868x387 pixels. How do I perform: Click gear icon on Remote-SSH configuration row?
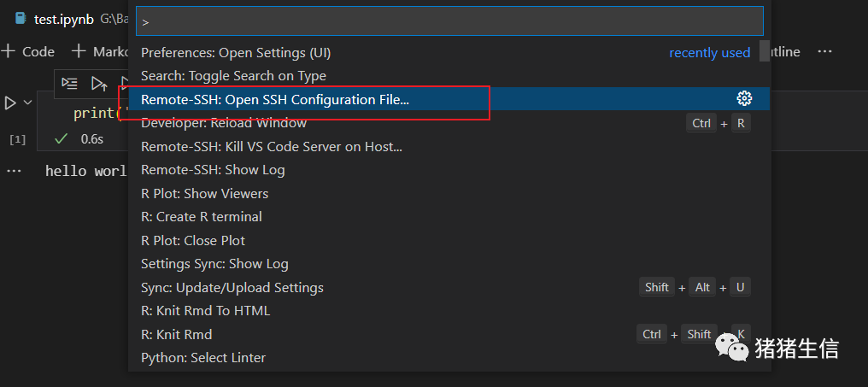click(x=744, y=99)
